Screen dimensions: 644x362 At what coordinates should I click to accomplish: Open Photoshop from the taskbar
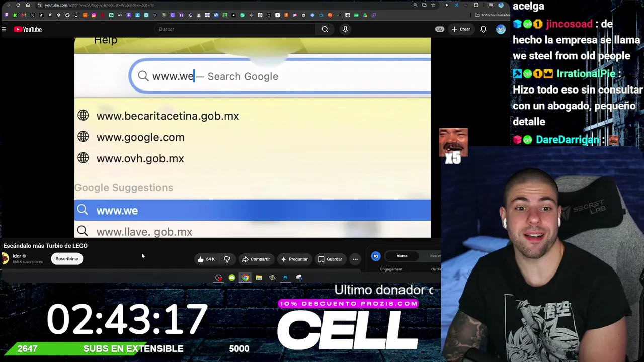tap(285, 278)
